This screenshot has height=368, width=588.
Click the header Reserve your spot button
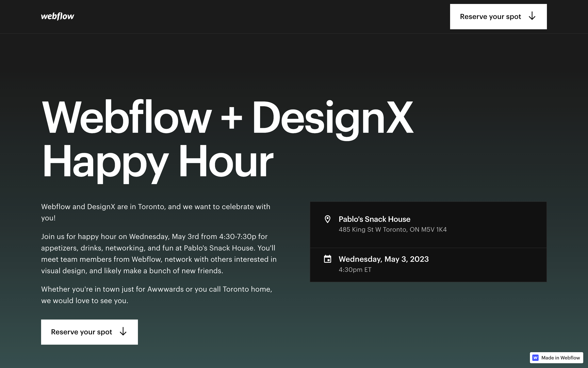(498, 17)
